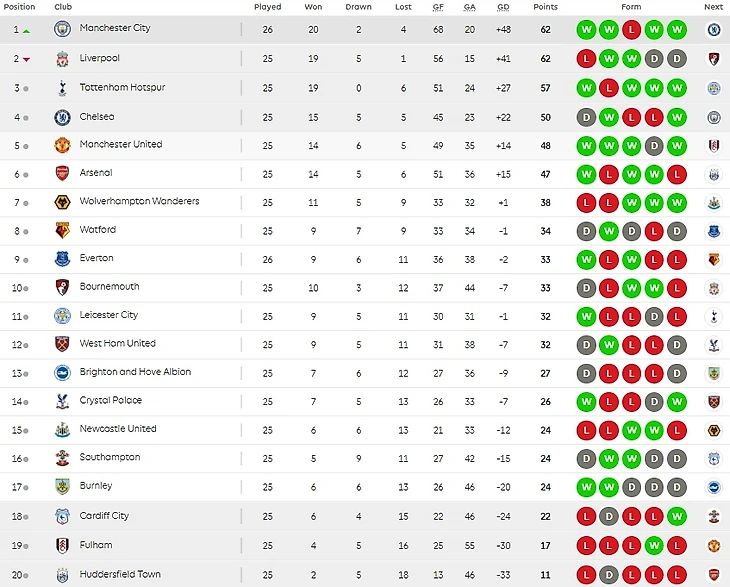Image resolution: width=730 pixels, height=587 pixels.
Task: Click Cardiff City's green win form circle
Action: pos(677,517)
